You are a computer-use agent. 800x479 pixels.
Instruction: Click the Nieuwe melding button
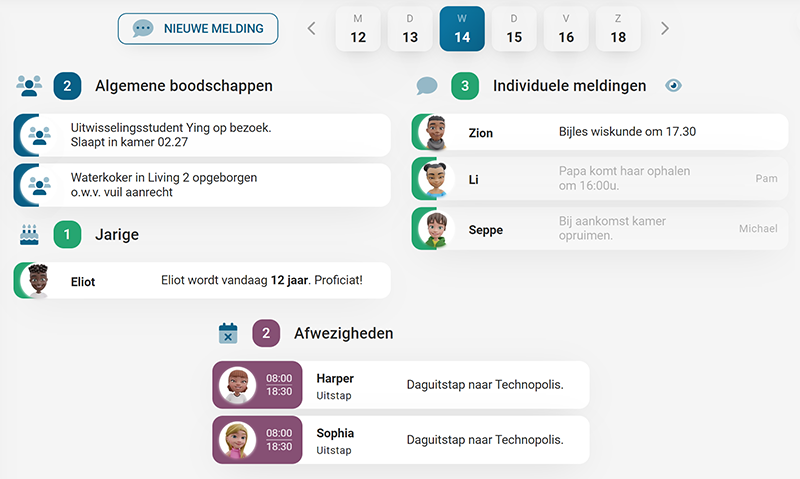(x=198, y=29)
